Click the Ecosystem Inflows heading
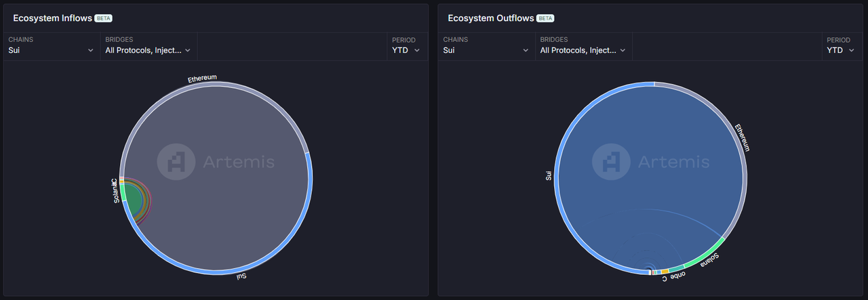The height and width of the screenshot is (300, 868). tap(52, 18)
